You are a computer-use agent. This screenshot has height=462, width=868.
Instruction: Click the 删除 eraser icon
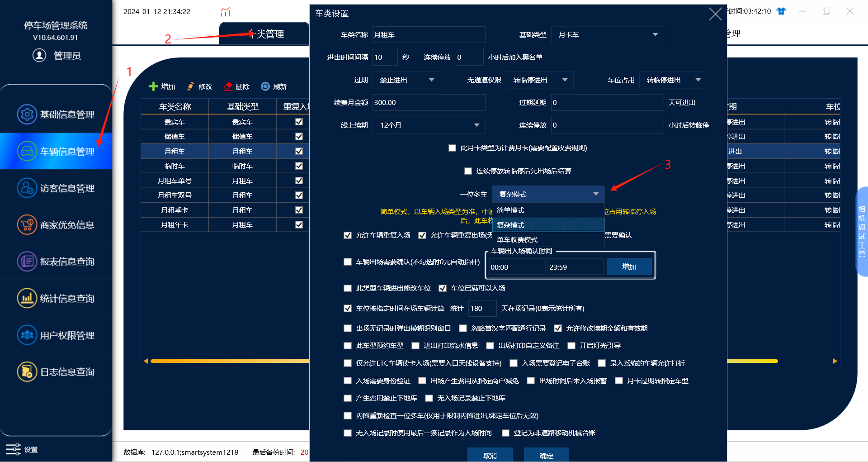[228, 86]
